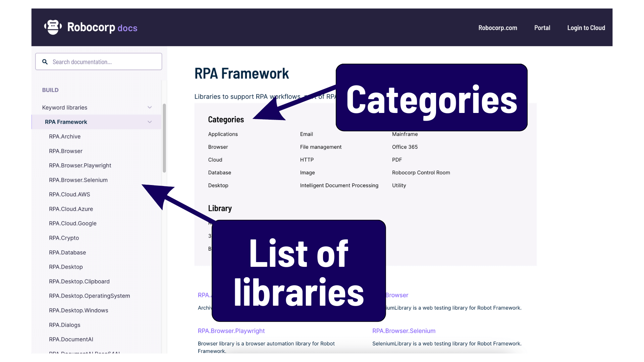644x362 pixels.
Task: Click the Categories heading in the content panel
Action: coord(226,119)
